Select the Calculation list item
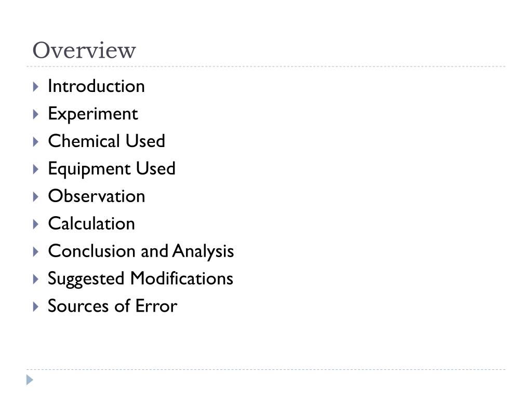 (x=91, y=223)
